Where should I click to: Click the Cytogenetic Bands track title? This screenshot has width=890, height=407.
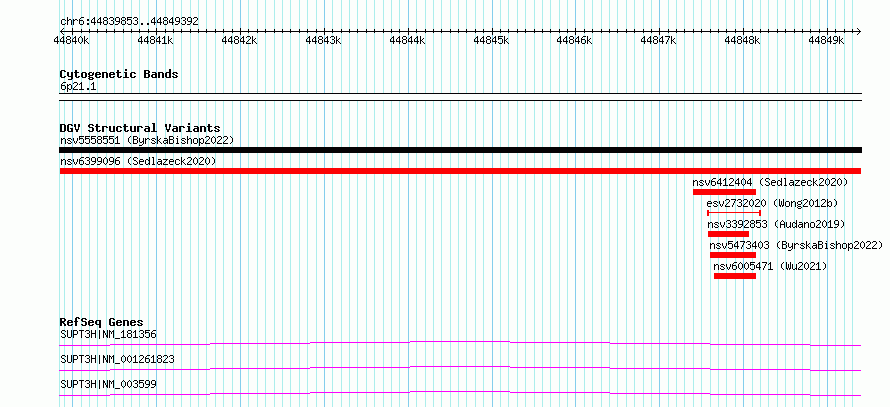click(119, 74)
